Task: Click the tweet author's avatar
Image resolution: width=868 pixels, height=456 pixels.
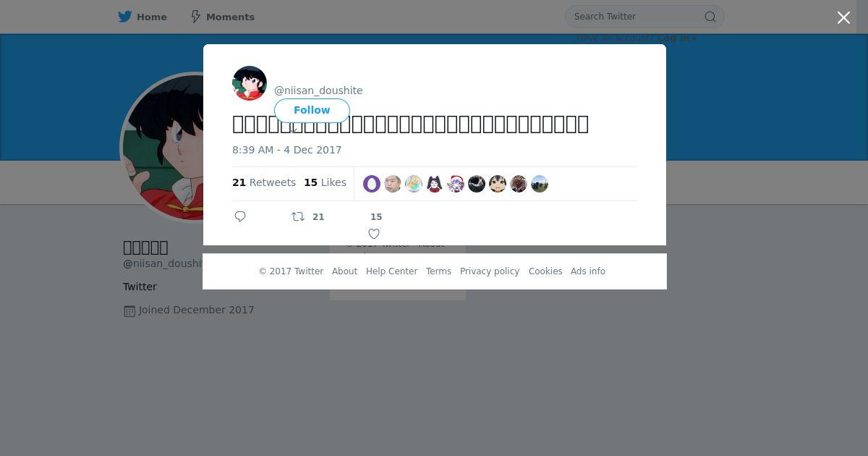Action: 250,83
